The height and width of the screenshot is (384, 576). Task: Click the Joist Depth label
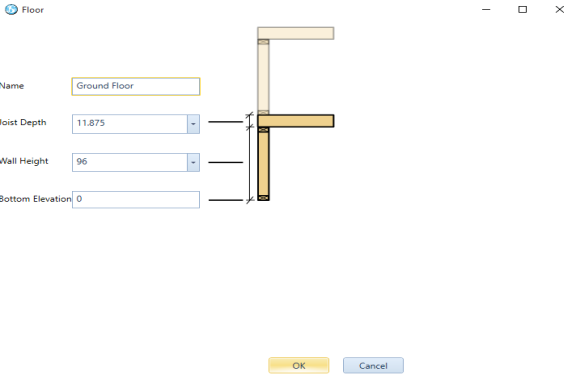pyautogui.click(x=23, y=122)
